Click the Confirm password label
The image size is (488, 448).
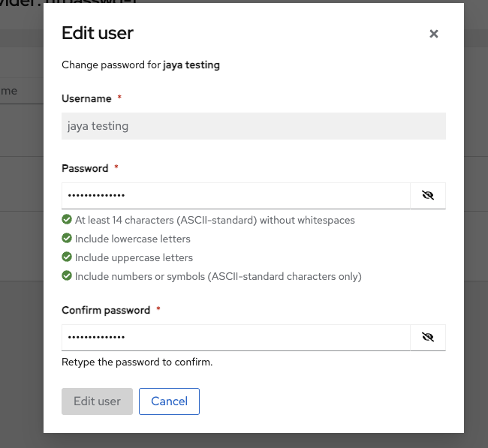pos(106,310)
